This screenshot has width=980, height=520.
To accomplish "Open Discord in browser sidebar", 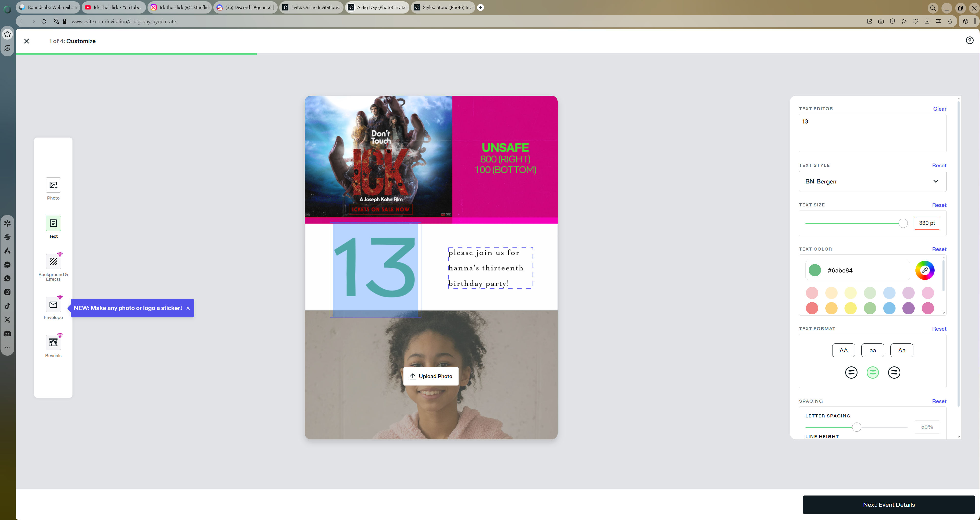I will [7, 333].
